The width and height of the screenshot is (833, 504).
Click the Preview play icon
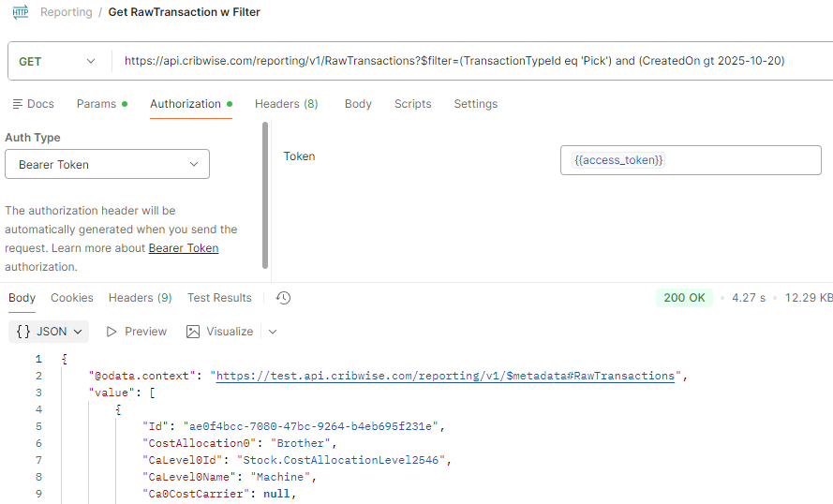pyautogui.click(x=112, y=332)
